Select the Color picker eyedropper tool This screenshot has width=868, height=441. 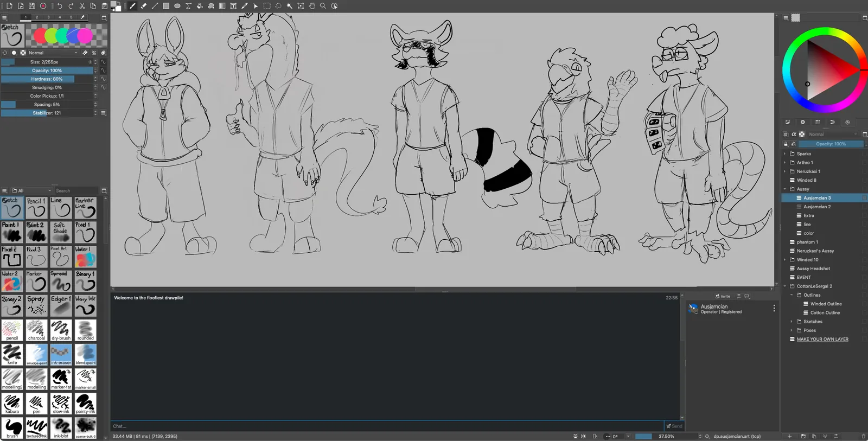coord(245,6)
